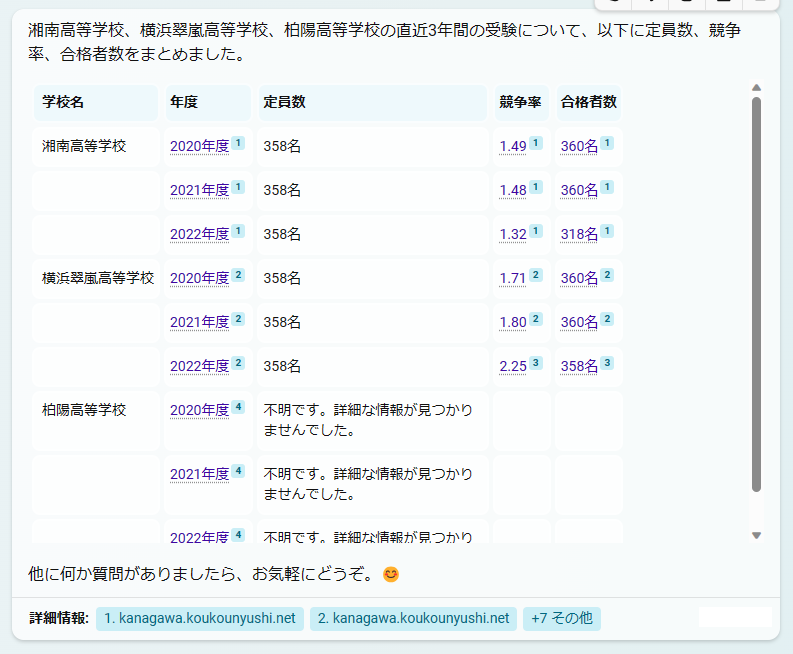793x654 pixels.
Task: Click citation badge 1 after 湘南 2020年度
Action: [x=238, y=143]
